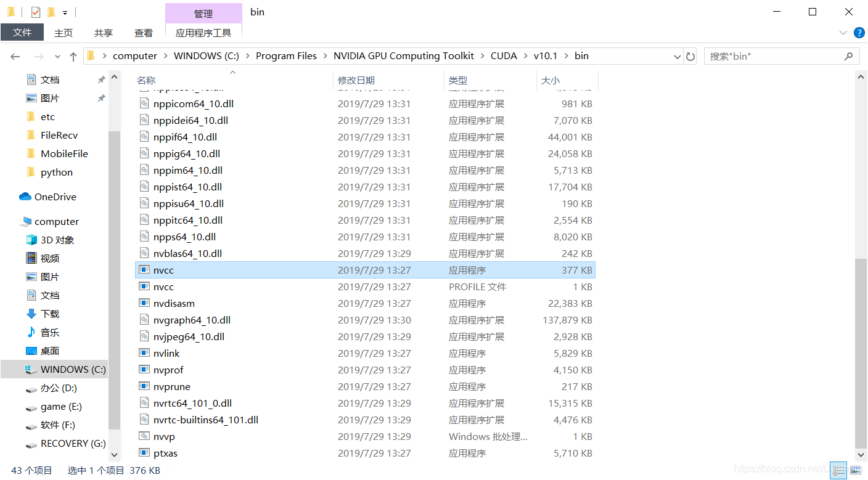This screenshot has height=480, width=868.
Task: Switch to the 主页 ribbon tab
Action: click(x=63, y=33)
